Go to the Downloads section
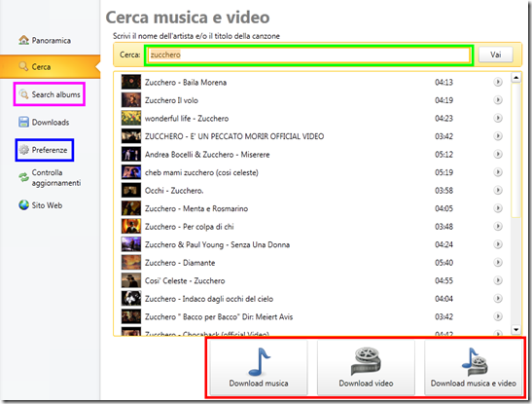The height and width of the screenshot is (404, 532). (x=44, y=123)
